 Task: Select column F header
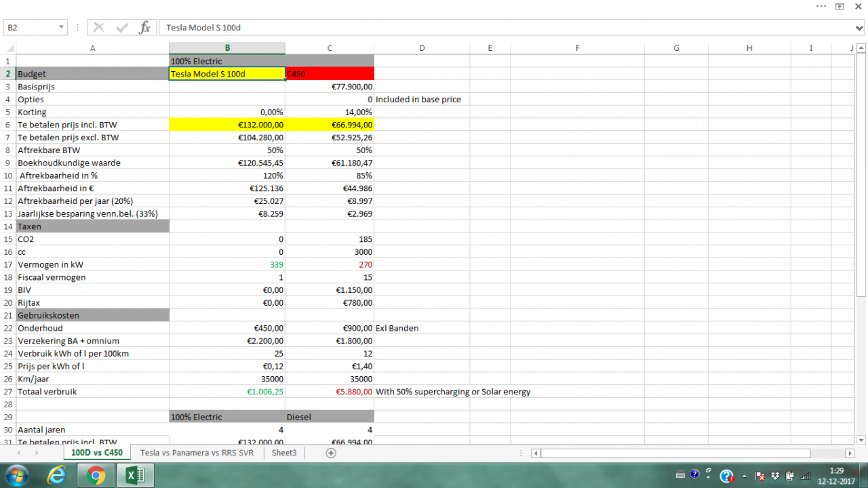(577, 48)
